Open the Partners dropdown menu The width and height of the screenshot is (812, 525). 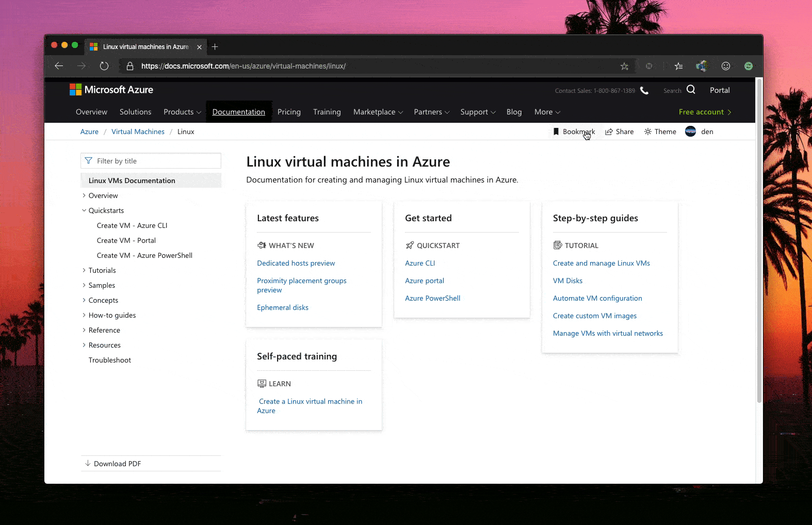pyautogui.click(x=432, y=112)
